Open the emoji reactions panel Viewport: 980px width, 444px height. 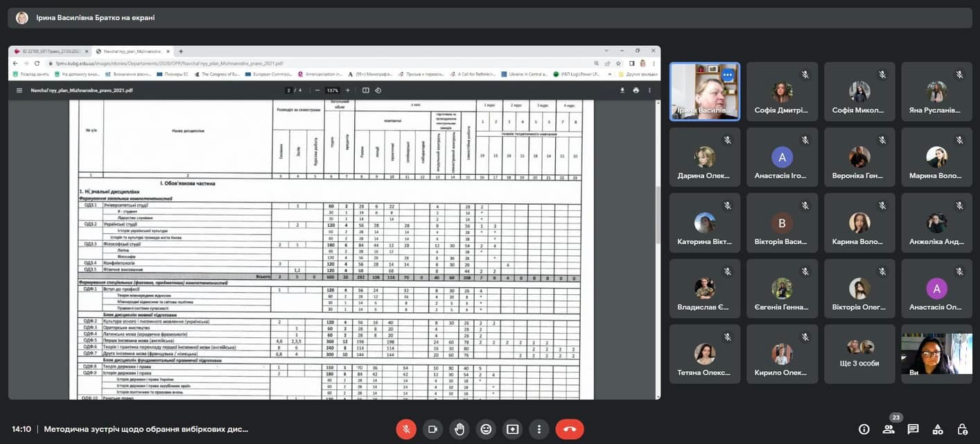(x=486, y=429)
